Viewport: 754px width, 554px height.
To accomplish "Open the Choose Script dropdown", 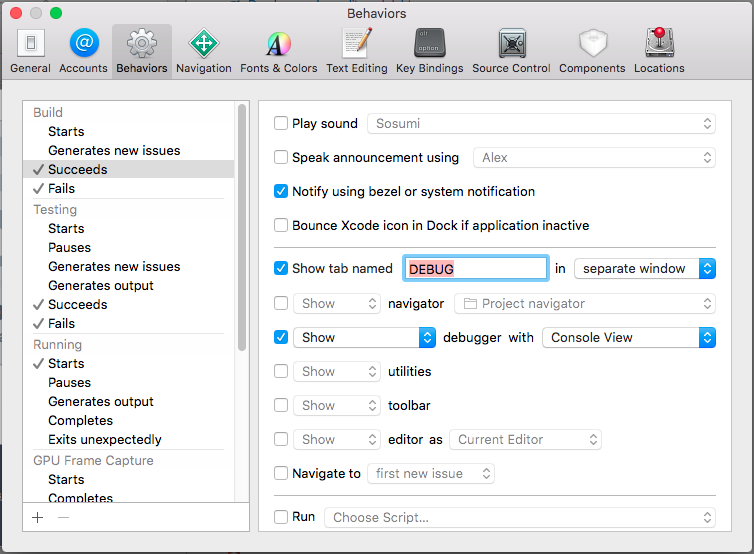I will [x=520, y=517].
